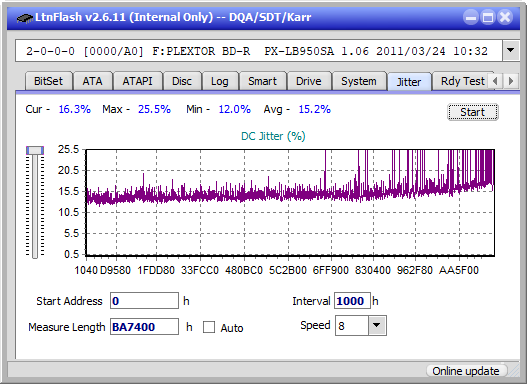The image size is (527, 384).
Task: Close the LtnFlash window
Action: point(505,17)
